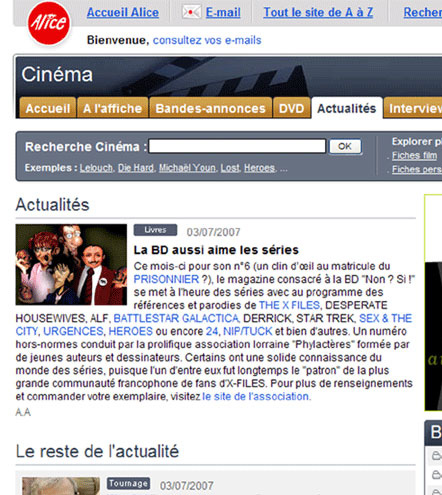The width and height of the screenshot is (442, 495).
Task: Go to the DVD tab
Action: [x=292, y=108]
